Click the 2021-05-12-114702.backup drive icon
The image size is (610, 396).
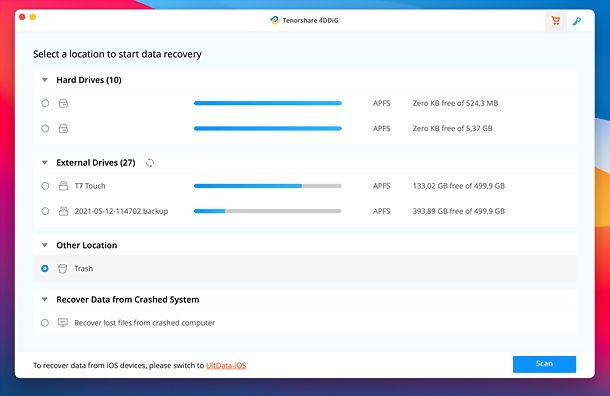[x=63, y=211]
